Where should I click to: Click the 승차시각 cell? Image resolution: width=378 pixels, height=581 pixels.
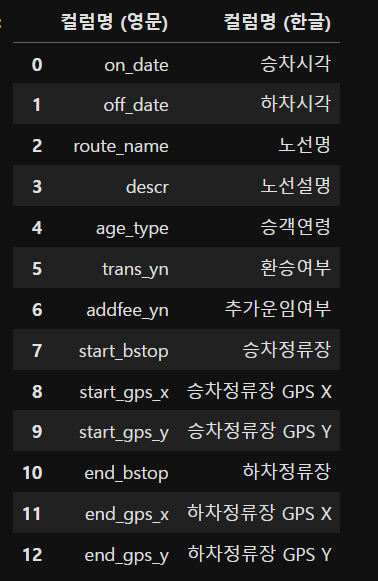(x=295, y=64)
